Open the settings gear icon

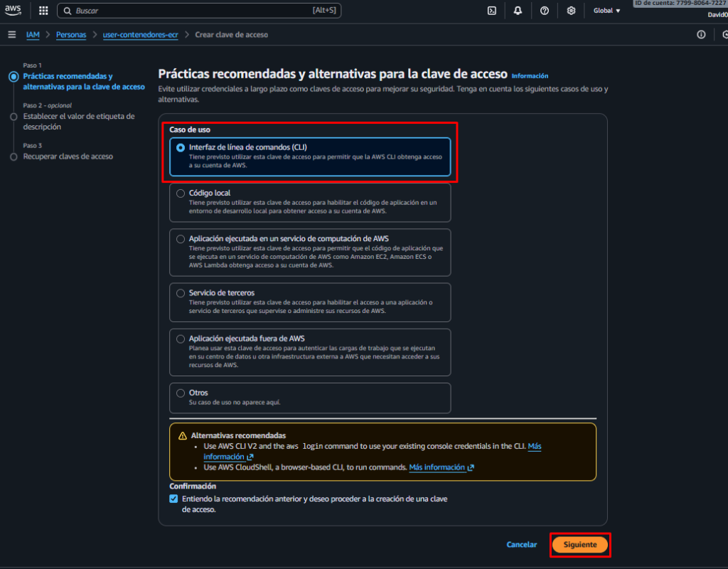[571, 11]
